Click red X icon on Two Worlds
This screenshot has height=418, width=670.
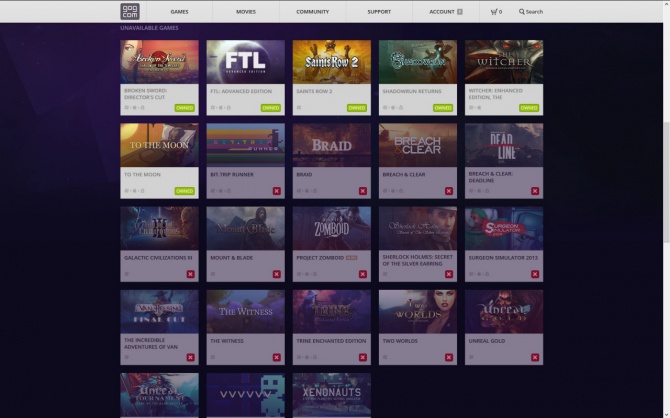click(x=449, y=357)
